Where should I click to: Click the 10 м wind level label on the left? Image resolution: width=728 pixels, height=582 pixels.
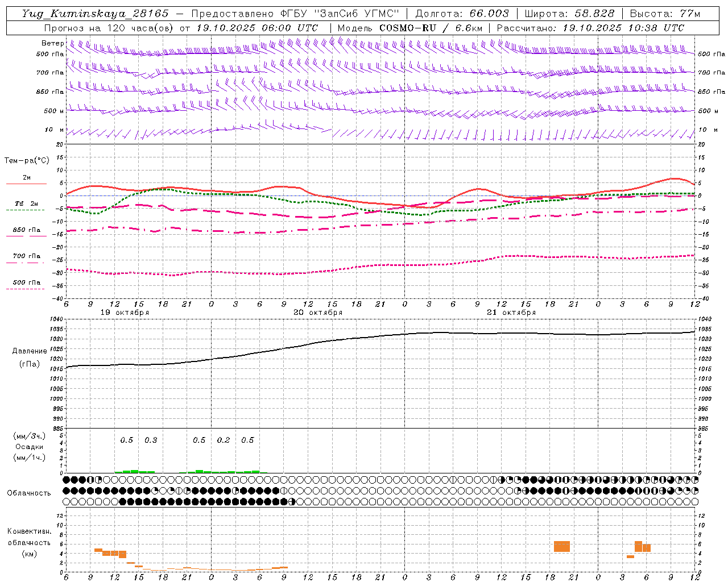54,130
